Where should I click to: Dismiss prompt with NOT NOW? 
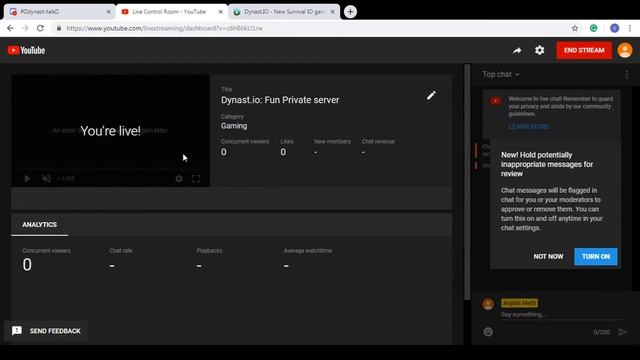pos(548,256)
